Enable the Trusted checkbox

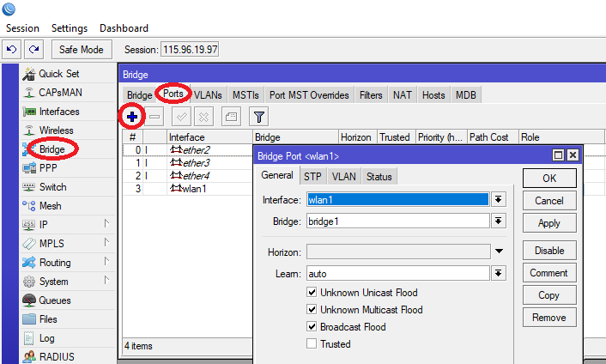point(312,343)
